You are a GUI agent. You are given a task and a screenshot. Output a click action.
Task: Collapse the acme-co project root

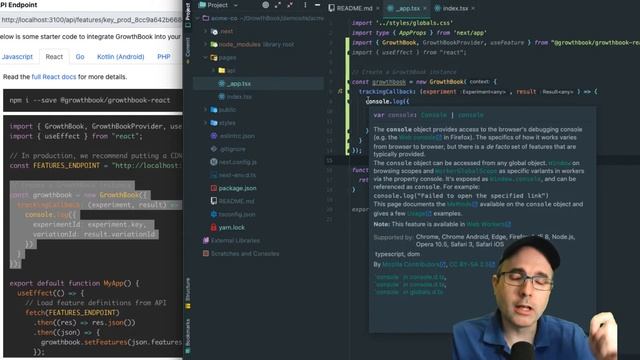[198, 18]
